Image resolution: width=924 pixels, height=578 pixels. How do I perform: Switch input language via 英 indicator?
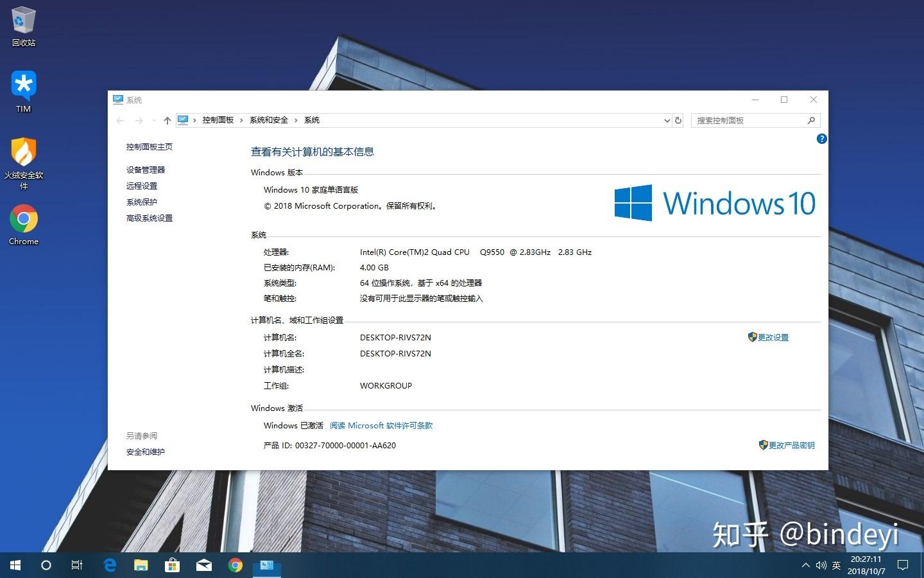point(836,565)
